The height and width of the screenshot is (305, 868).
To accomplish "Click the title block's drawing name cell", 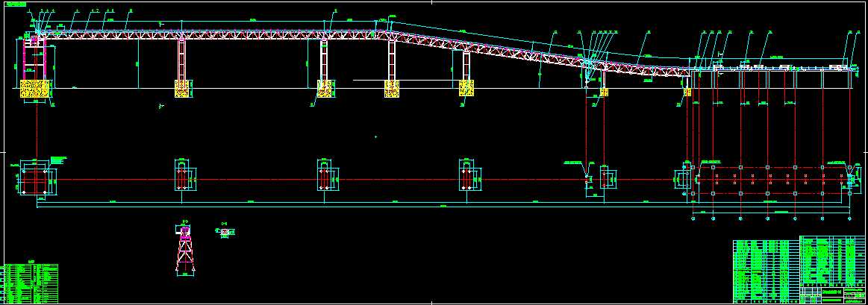I will (x=831, y=292).
